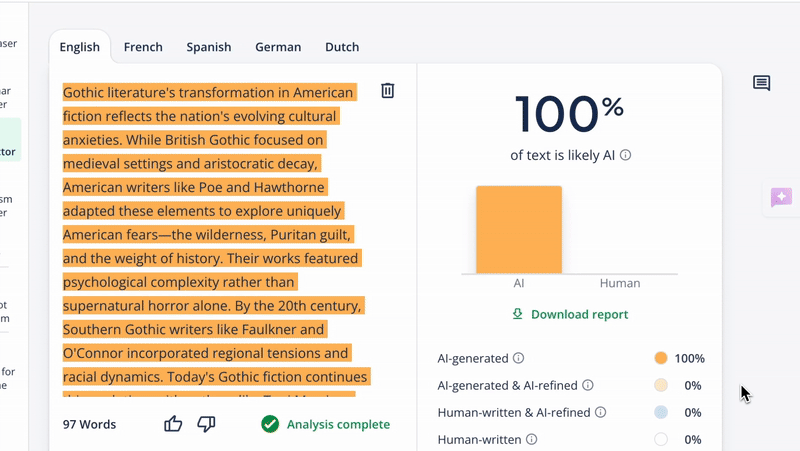Image resolution: width=800 pixels, height=451 pixels.
Task: Give a thumbs down rating
Action: (x=206, y=424)
